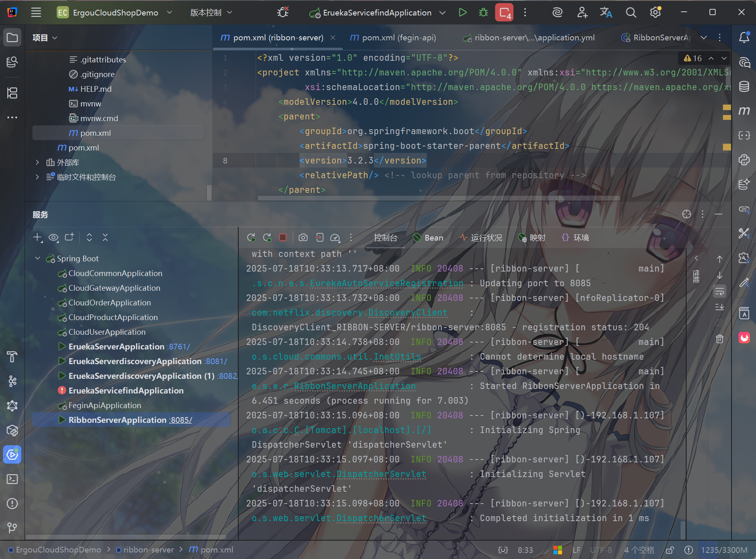Expand the 临时文件和控制台 node
Image resolution: width=756 pixels, height=559 pixels.
pos(38,177)
